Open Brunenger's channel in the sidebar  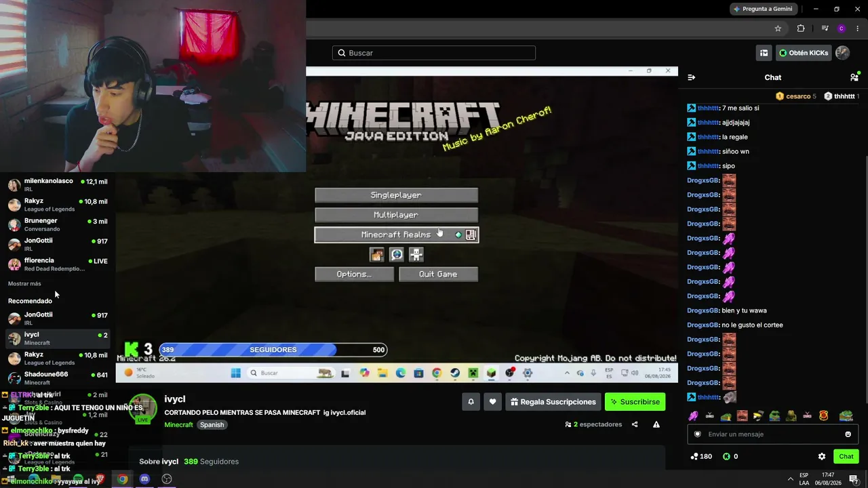click(x=58, y=224)
